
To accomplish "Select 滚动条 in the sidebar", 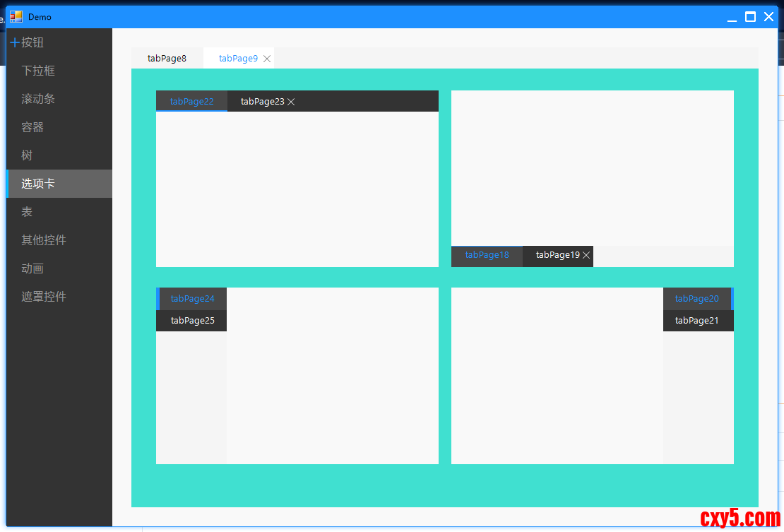I will pyautogui.click(x=59, y=99).
